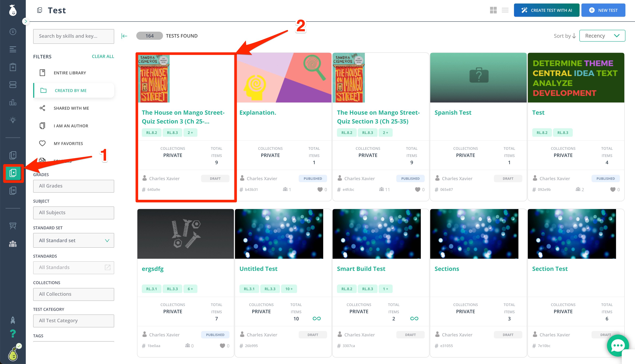
Task: Click the rocket icon in the sidebar
Action: [x=13, y=320]
